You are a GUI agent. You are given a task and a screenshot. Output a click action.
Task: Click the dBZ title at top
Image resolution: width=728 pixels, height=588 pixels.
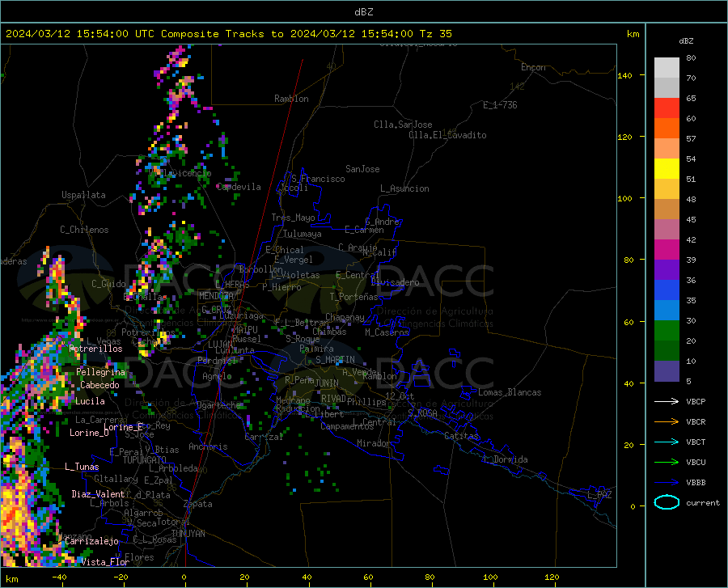pyautogui.click(x=364, y=11)
